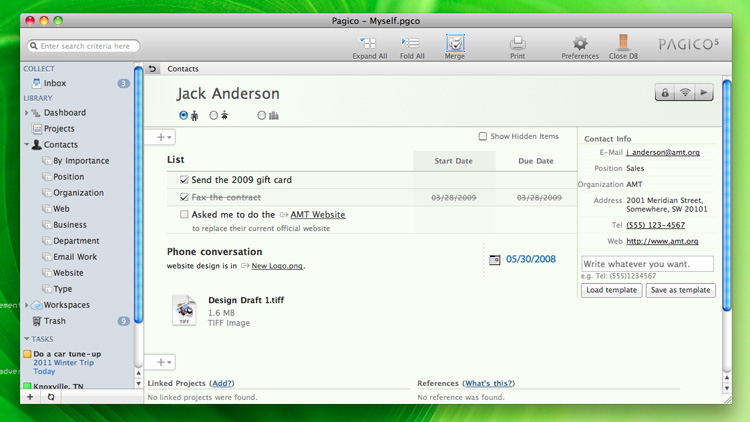
Task: Click the Jack Anderson contact name
Action: (228, 93)
